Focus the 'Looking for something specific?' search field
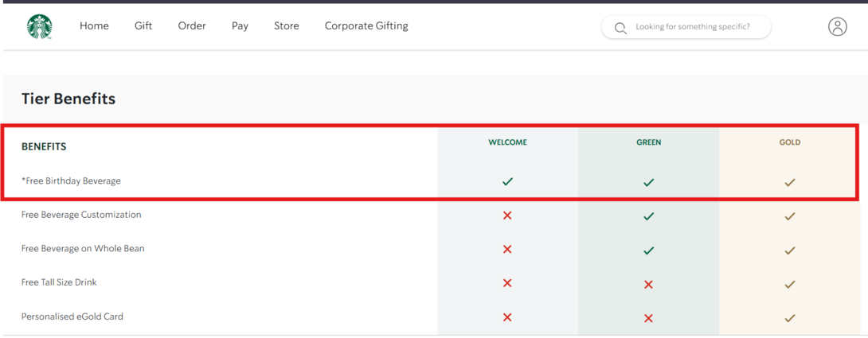The width and height of the screenshot is (868, 338). (x=686, y=27)
